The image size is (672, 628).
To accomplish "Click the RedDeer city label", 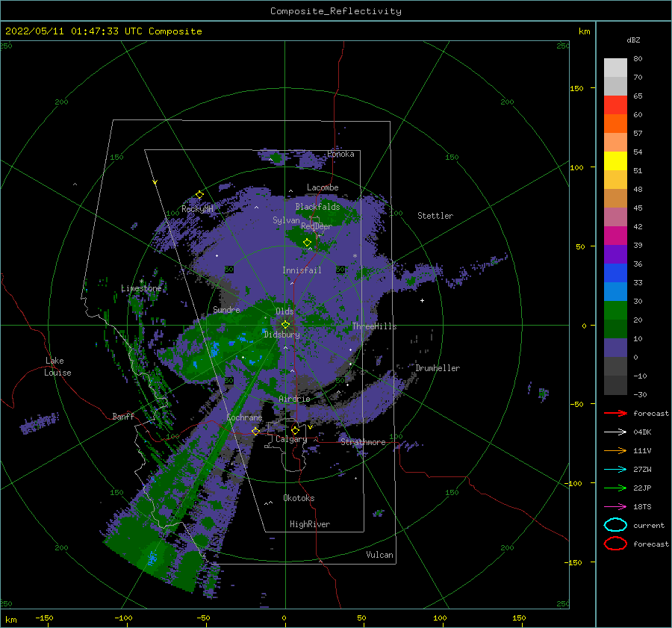I will point(317,226).
